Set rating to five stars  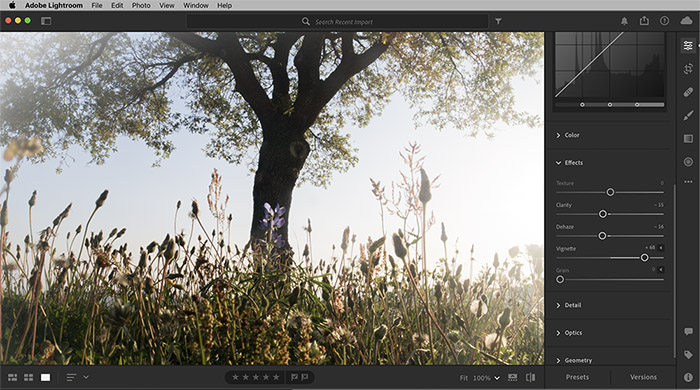(276, 378)
